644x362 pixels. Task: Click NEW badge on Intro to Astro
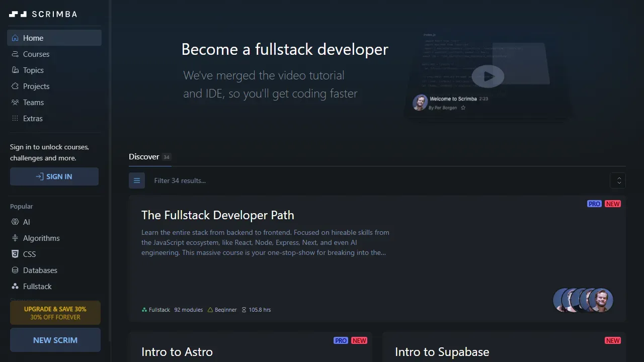tap(359, 340)
